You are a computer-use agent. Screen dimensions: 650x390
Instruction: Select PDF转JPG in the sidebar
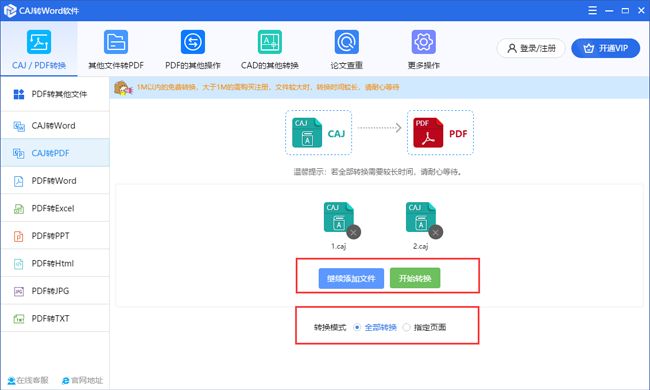click(55, 291)
